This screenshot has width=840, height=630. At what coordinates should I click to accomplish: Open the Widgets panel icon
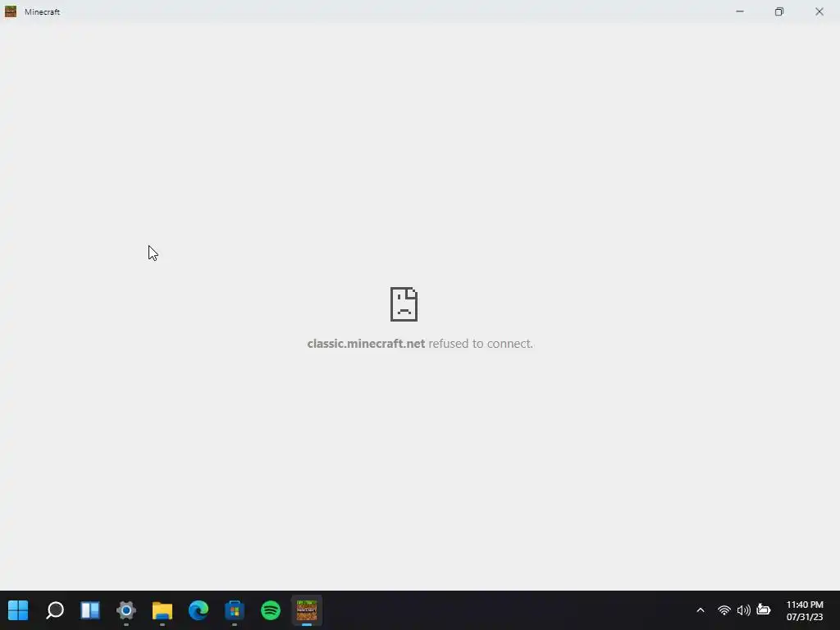[x=90, y=609]
